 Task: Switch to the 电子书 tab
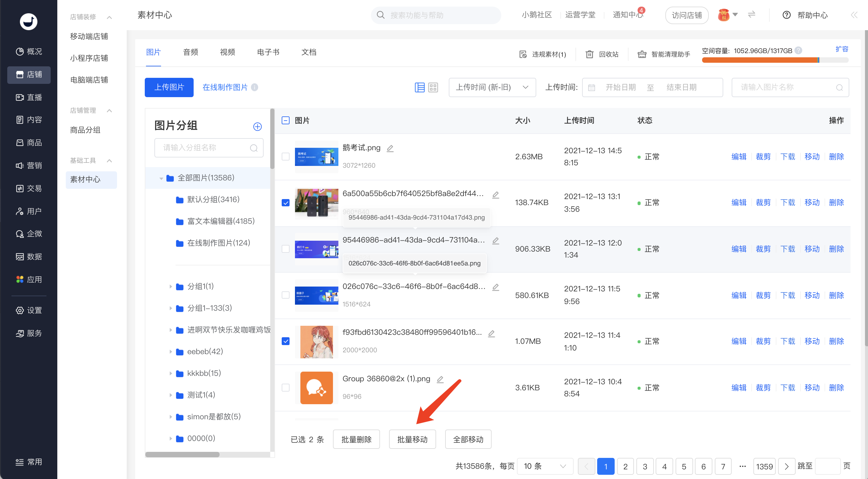pos(268,52)
